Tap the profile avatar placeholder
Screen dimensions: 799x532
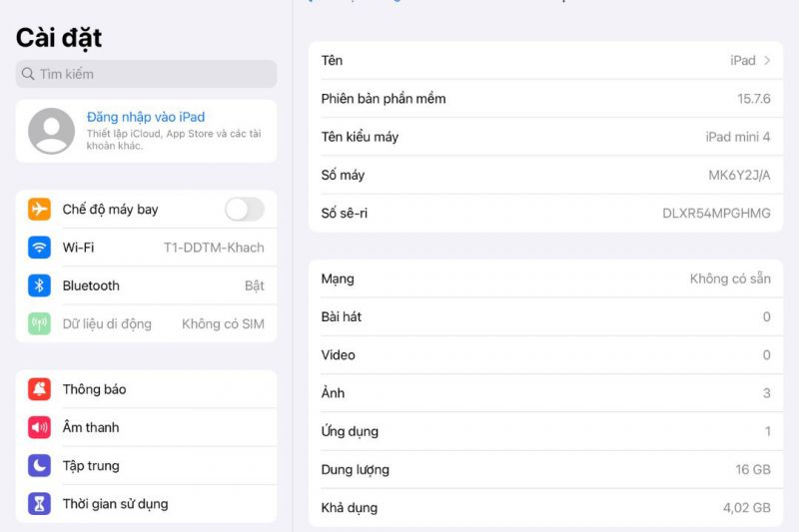point(52,131)
